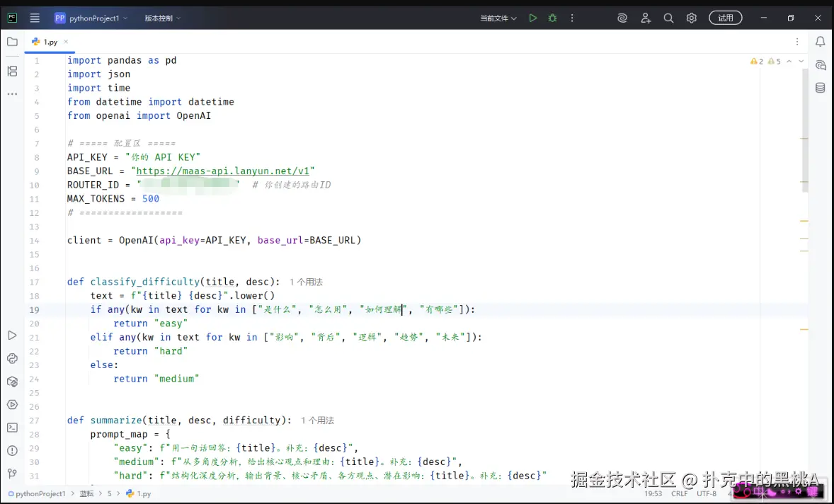The height and width of the screenshot is (504, 834).
Task: Click the 蓝耘 breadcrumb folder
Action: tap(86, 493)
